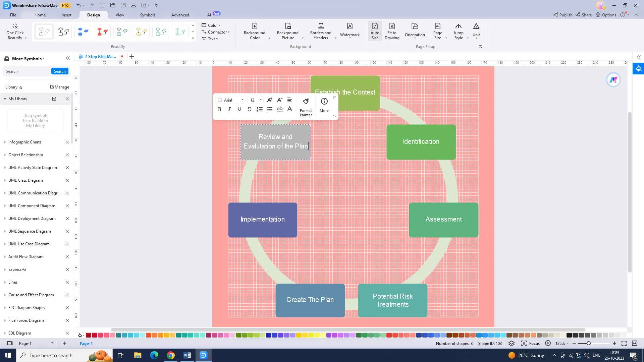
Task: Select the Italic formatting icon
Action: point(229,109)
